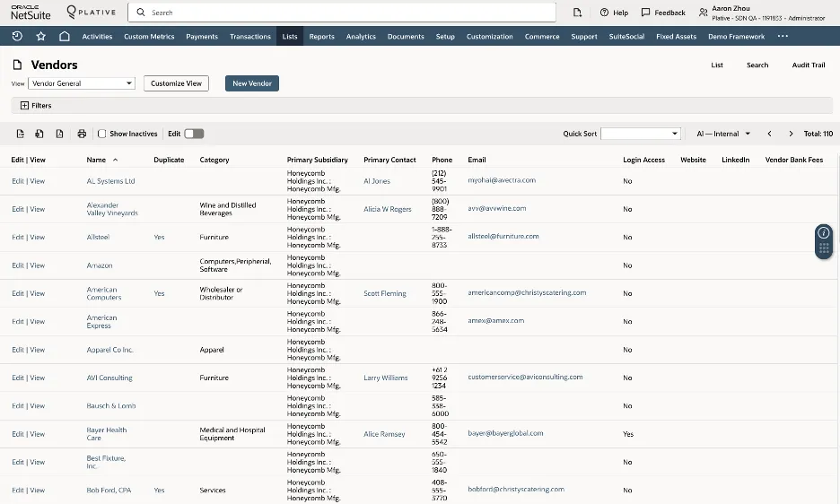Print the vendor list
Viewport: 840px width, 504px height.
(x=82, y=134)
